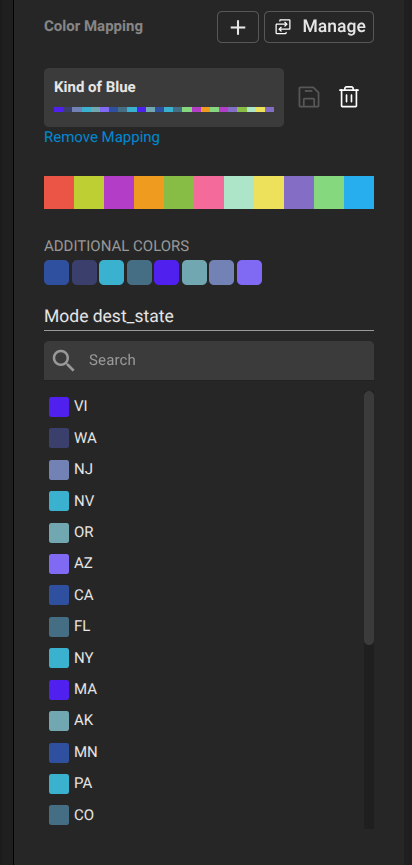Image resolution: width=412 pixels, height=865 pixels.
Task: Select the first additional dark blue color
Action: 56,273
